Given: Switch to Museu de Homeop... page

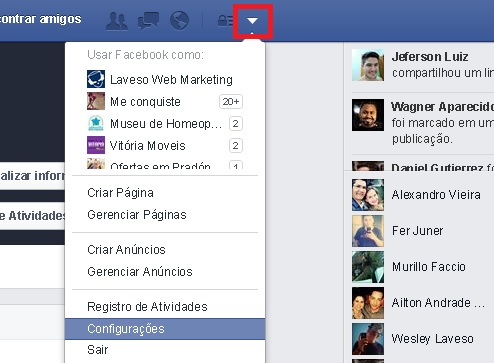Looking at the screenshot, I should (x=165, y=123).
